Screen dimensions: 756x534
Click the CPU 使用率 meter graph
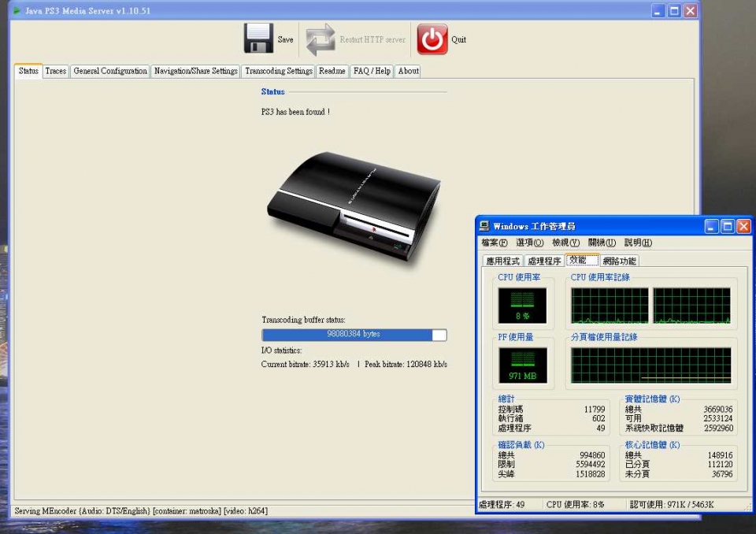[x=521, y=304]
